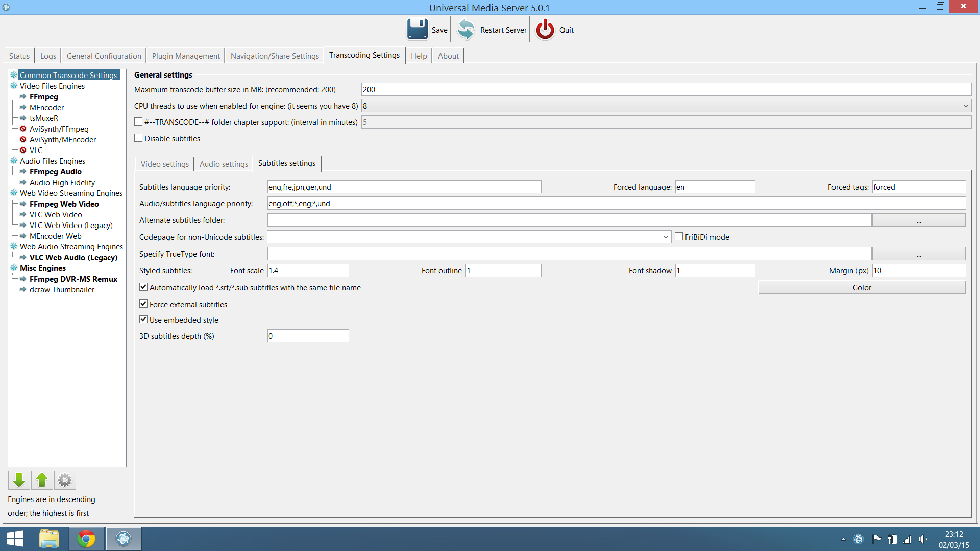This screenshot has width=980, height=551.
Task: Launch Google Chrome from the taskbar
Action: [x=86, y=539]
